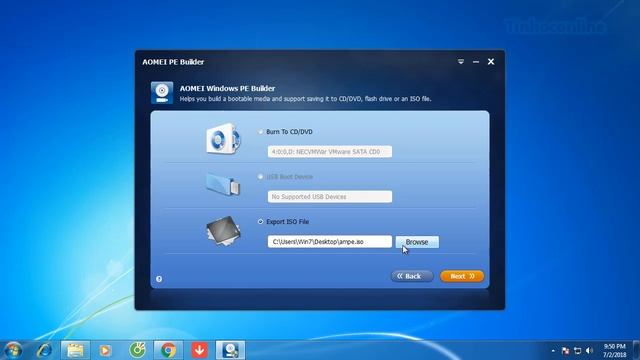Open the red download arrow app in taskbar
Image resolution: width=640 pixels, height=360 pixels.
click(x=200, y=350)
